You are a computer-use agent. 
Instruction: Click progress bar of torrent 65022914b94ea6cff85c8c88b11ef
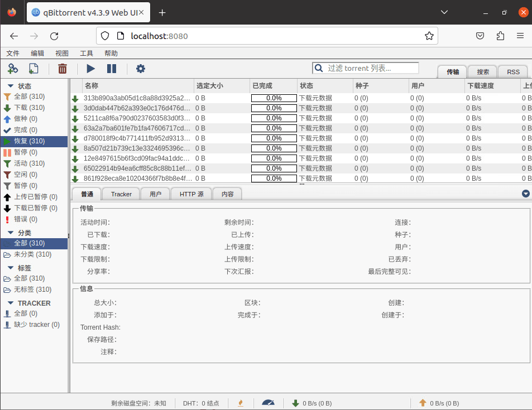click(x=274, y=168)
